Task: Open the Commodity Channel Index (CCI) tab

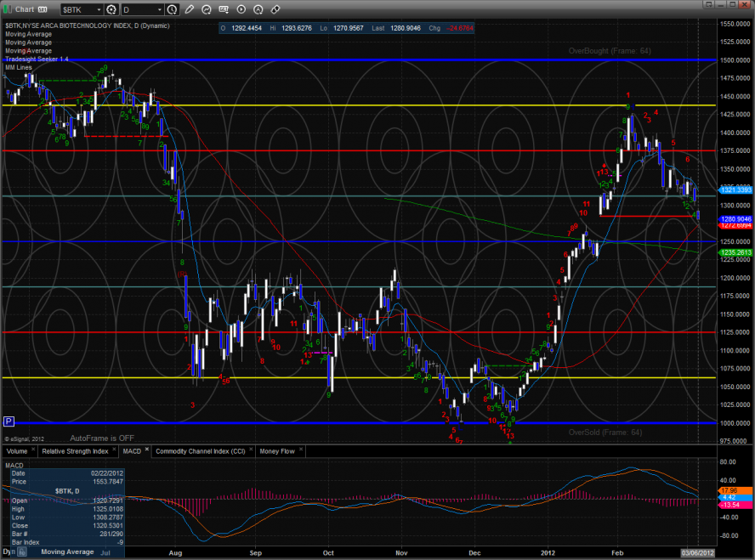Action: (x=202, y=451)
